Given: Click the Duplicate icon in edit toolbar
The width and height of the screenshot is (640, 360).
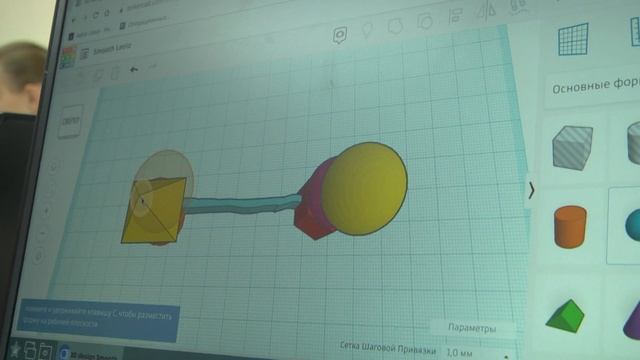Looking at the screenshot, I should click(98, 75).
